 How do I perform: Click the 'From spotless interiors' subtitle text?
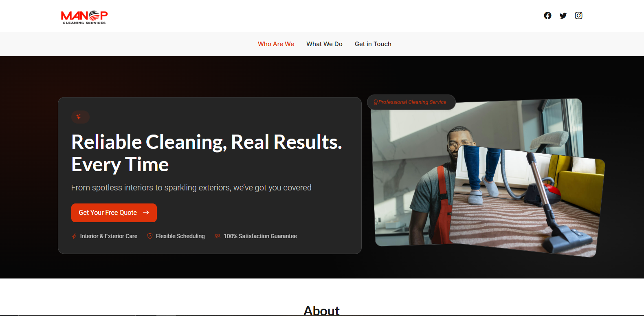point(191,188)
